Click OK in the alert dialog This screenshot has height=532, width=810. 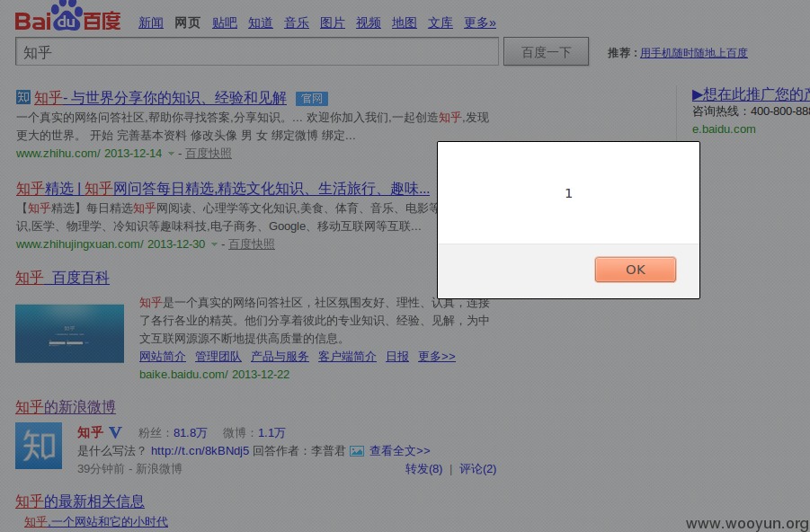click(x=635, y=270)
